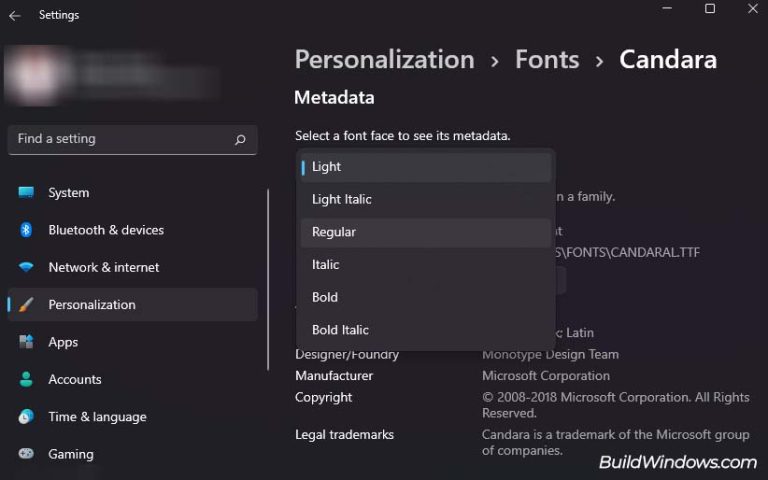This screenshot has width=768, height=480.
Task: Pick Bold Italic font face
Action: coord(426,330)
